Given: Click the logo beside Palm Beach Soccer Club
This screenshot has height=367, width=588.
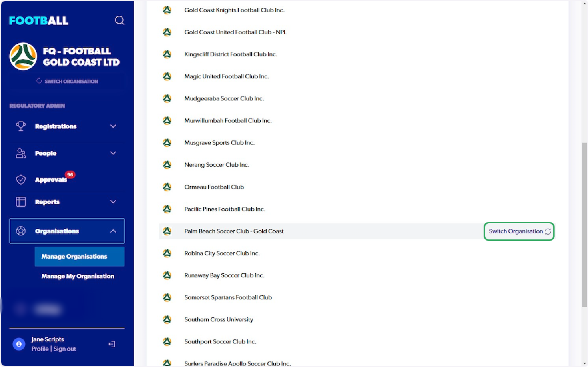Looking at the screenshot, I should click(x=167, y=231).
